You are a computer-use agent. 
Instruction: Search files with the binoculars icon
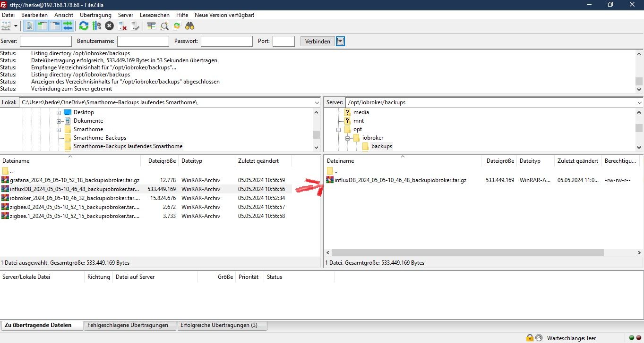(190, 26)
